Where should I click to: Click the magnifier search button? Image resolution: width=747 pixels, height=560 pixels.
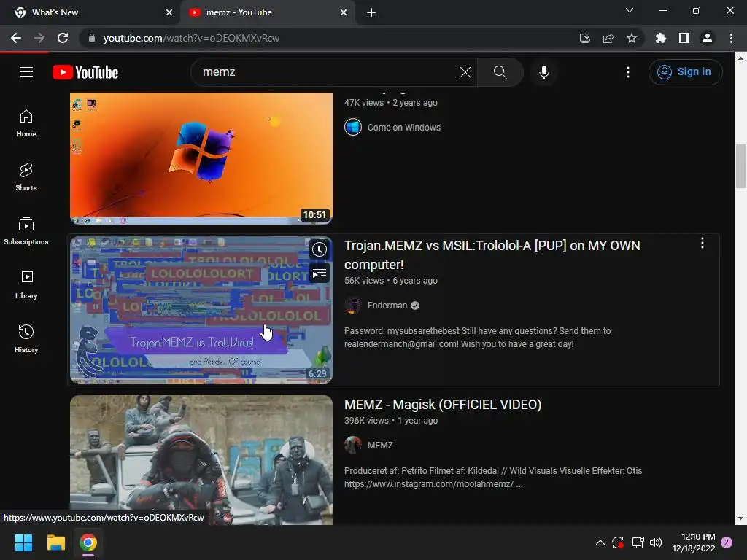[500, 72]
